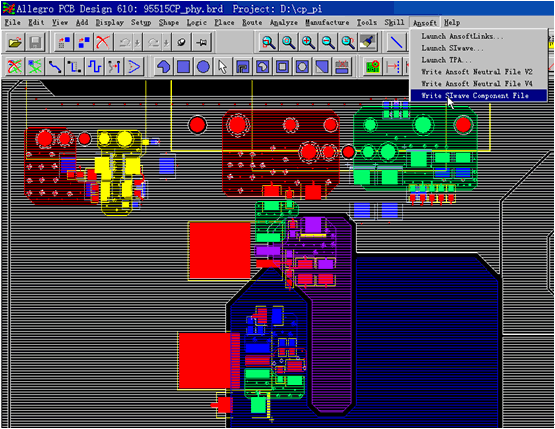
Task: Select the polygon shape add tool
Action: pos(163,67)
